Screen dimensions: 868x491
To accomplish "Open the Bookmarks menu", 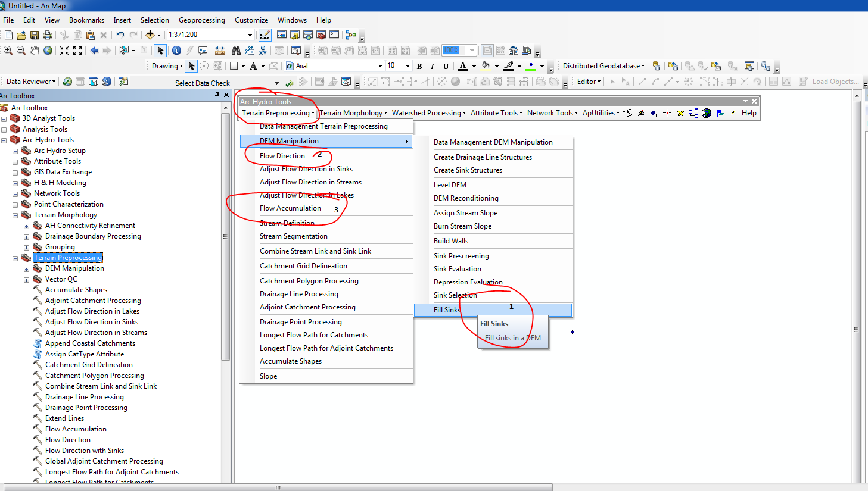I will tap(86, 20).
